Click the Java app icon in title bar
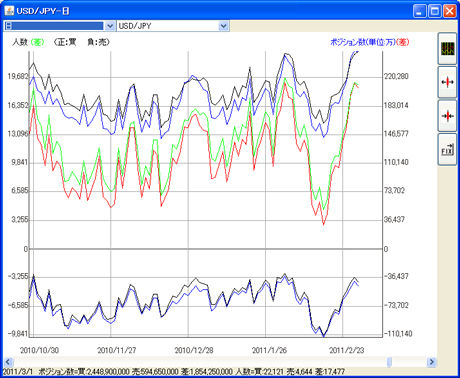This screenshot has width=460, height=378. [9, 11]
